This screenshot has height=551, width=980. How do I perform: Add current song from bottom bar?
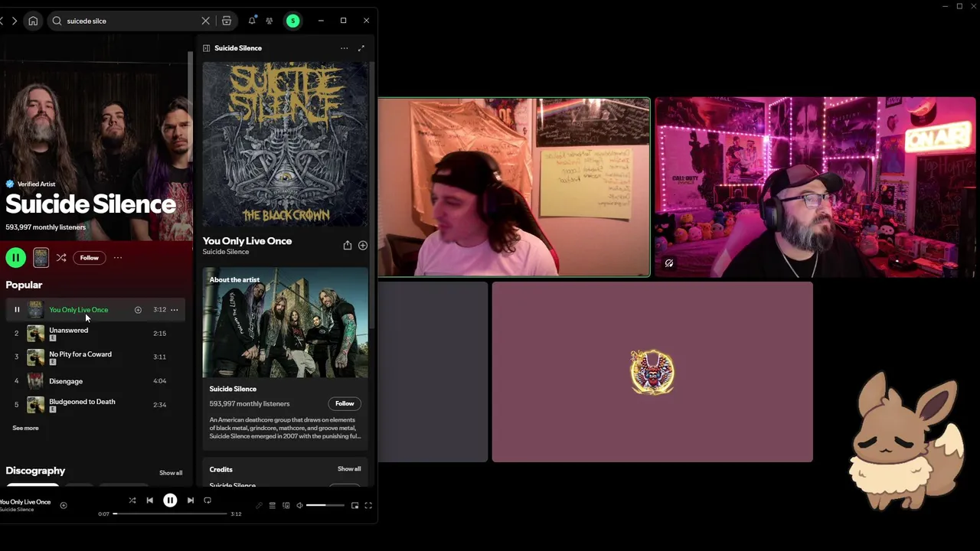pos(64,505)
